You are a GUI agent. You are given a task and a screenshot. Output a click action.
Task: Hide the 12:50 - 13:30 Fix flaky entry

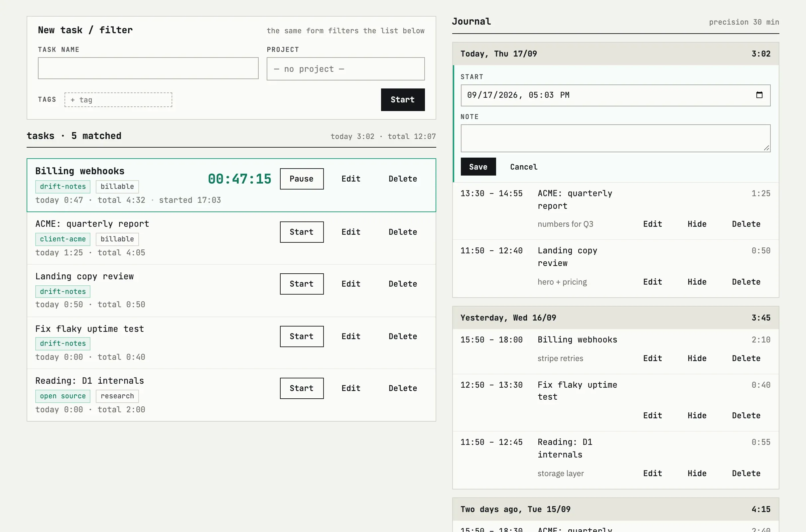(x=697, y=416)
